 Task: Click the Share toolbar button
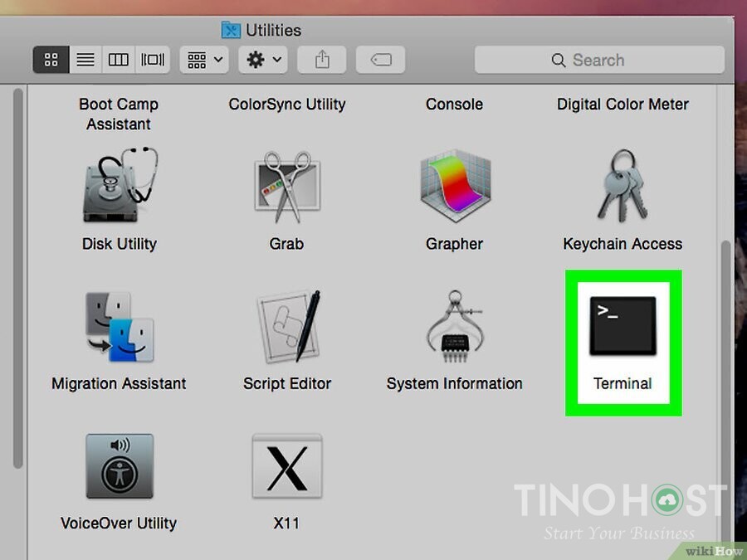click(322, 60)
